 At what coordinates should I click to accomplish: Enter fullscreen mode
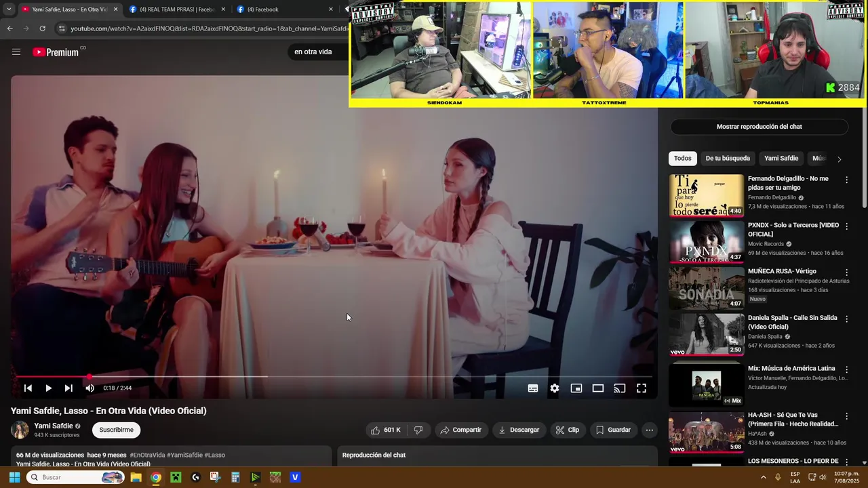[x=642, y=388]
